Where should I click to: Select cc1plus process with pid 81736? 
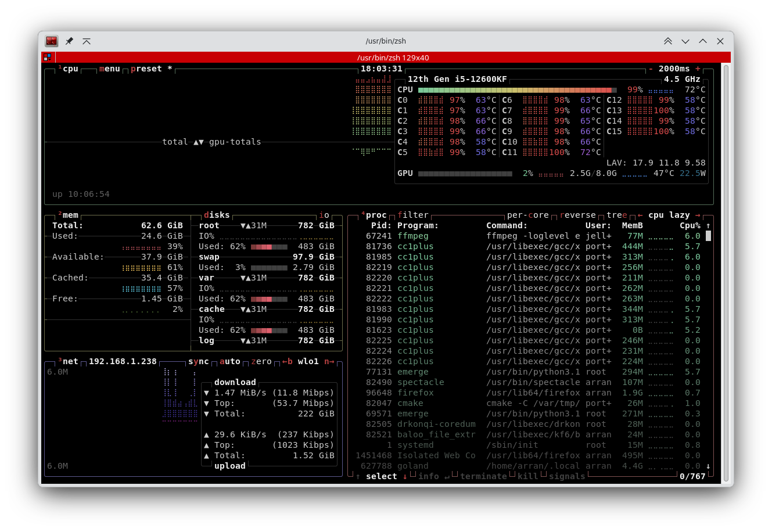[x=529, y=246]
